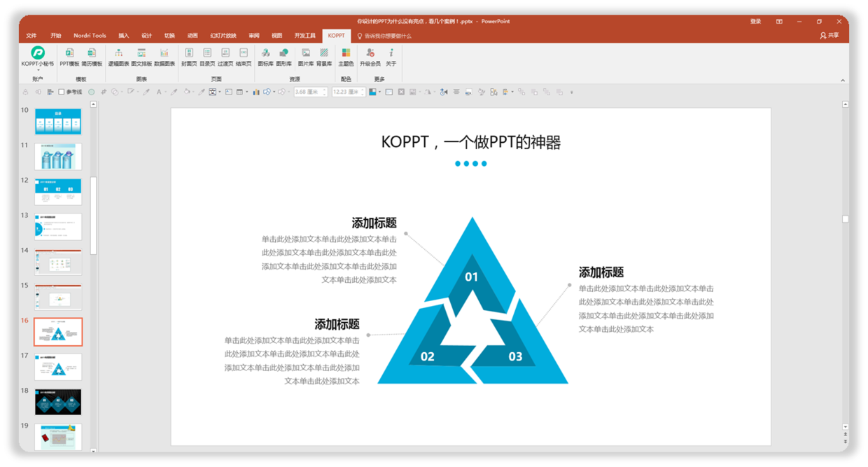
Task: Select the 03 triangle segment
Action: pyautogui.click(x=516, y=356)
